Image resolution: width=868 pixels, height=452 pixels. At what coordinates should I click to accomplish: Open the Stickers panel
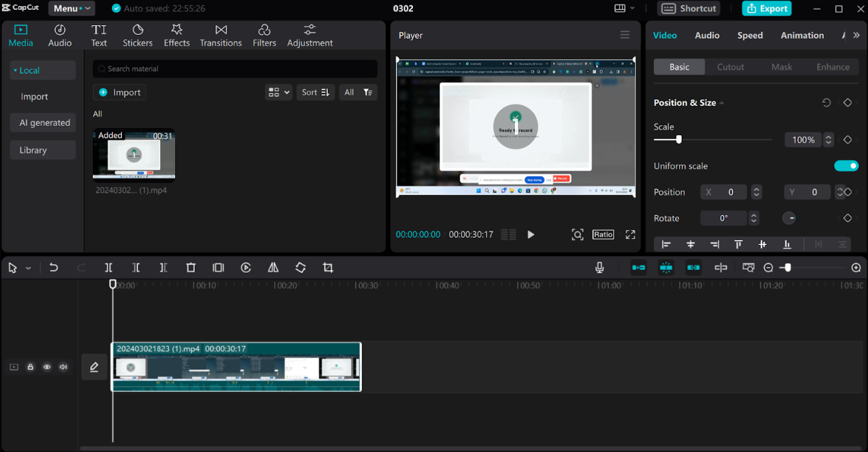[138, 36]
